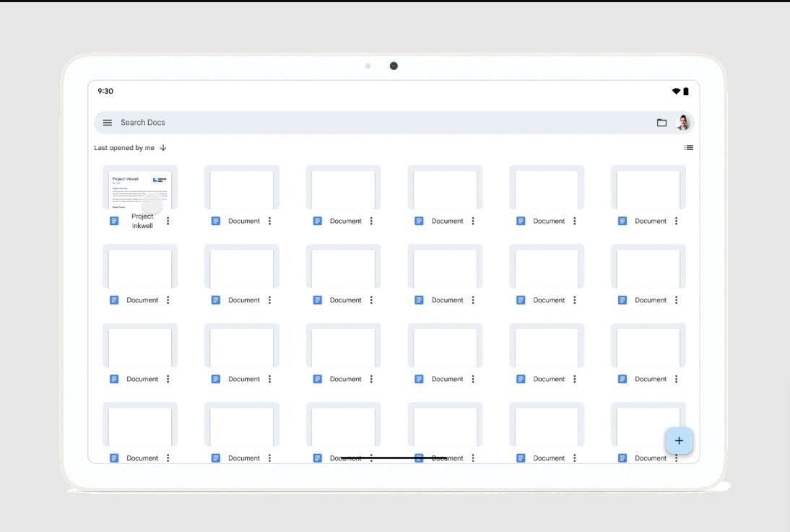The image size is (790, 532).
Task: Open the Project Inkwell thumbnail preview
Action: [x=140, y=188]
